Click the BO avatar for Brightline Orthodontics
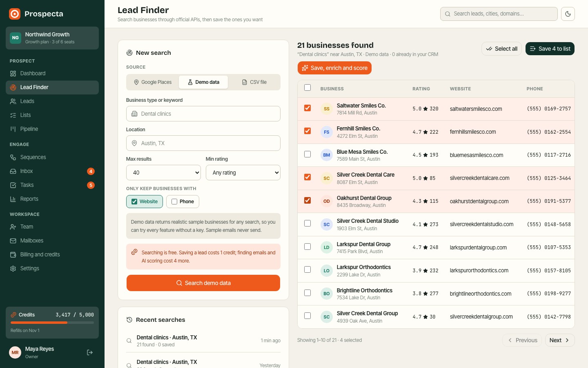 pyautogui.click(x=326, y=294)
